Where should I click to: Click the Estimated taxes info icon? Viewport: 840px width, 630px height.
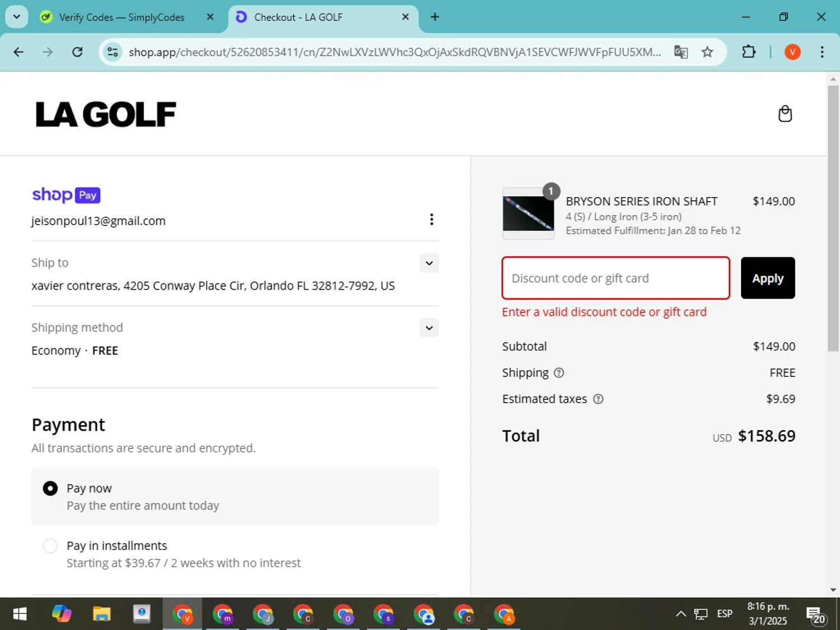pyautogui.click(x=598, y=399)
